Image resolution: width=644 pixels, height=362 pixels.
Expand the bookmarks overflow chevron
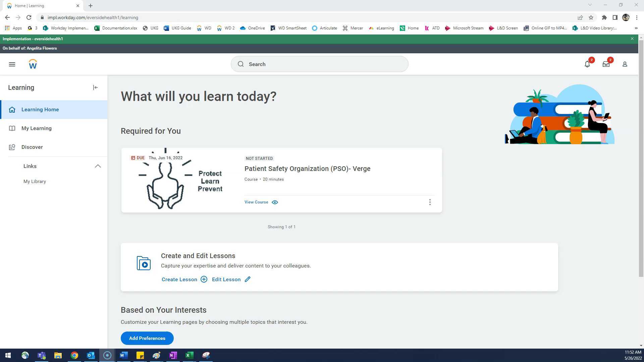coord(636,28)
